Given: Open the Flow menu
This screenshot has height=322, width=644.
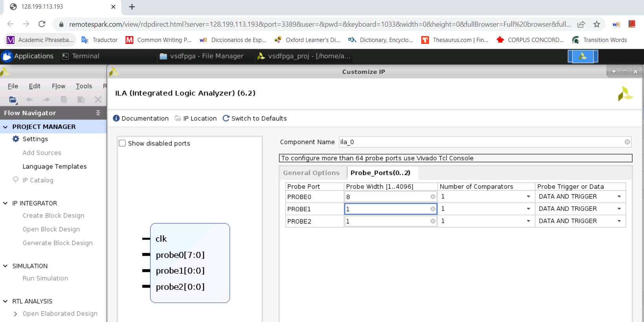Looking at the screenshot, I should 58,86.
